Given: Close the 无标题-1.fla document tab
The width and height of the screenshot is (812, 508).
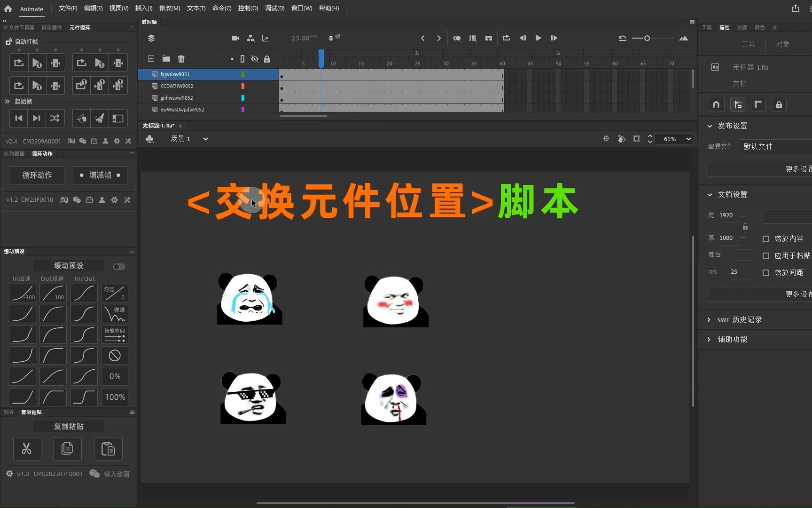Looking at the screenshot, I should click(x=180, y=126).
